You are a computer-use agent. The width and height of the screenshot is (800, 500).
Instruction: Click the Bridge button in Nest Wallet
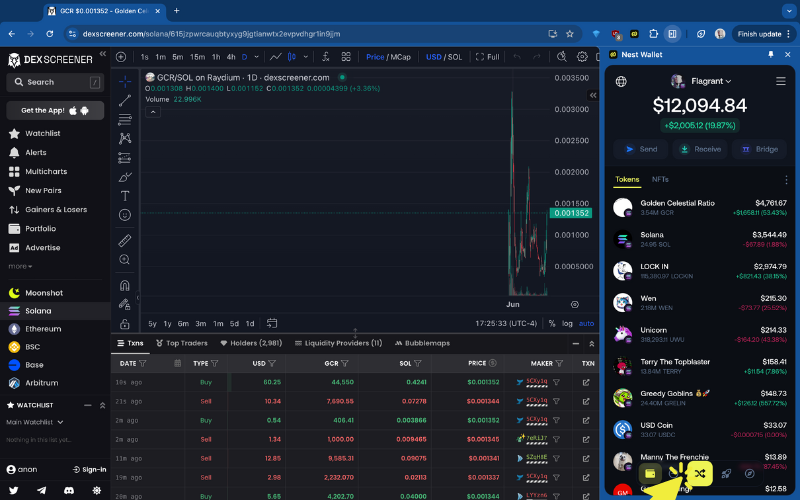click(759, 149)
